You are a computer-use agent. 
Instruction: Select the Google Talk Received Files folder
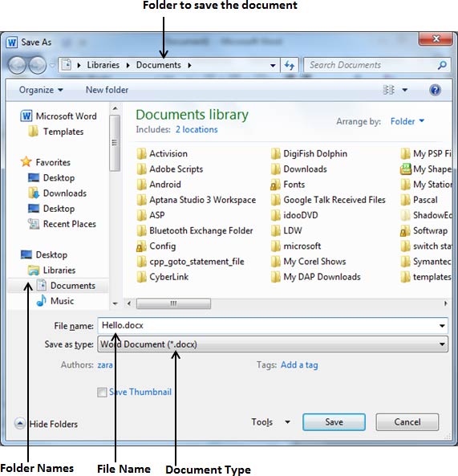point(328,200)
